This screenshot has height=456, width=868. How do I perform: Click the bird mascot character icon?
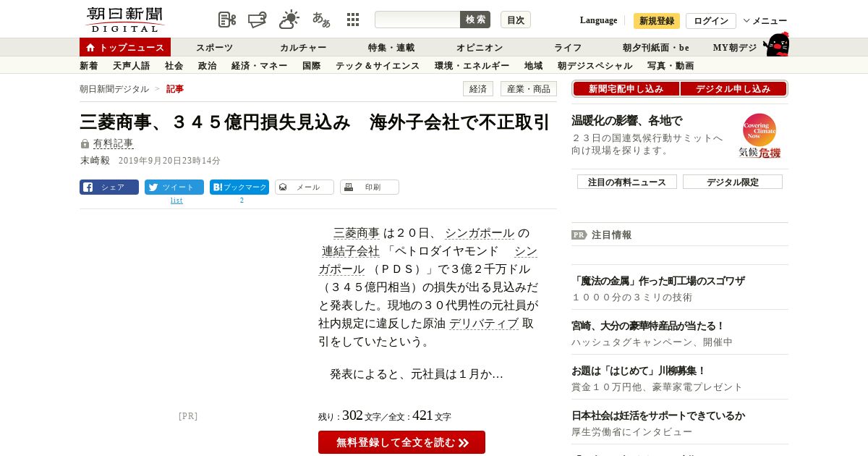pyautogui.click(x=776, y=44)
